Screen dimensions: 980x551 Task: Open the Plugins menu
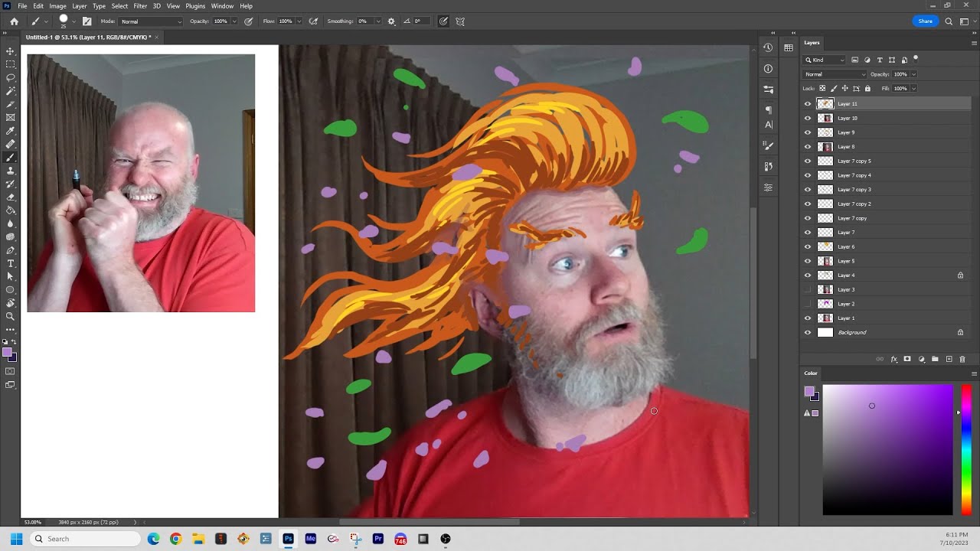195,6
